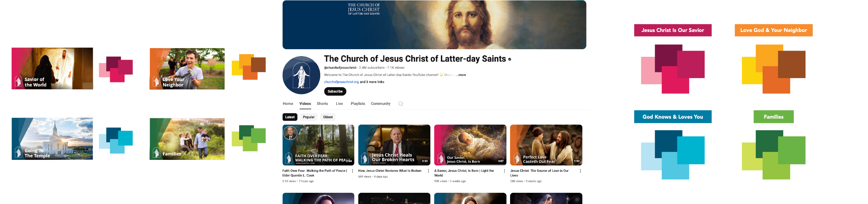Click the green Families label
This screenshot has height=204, width=868.
(773, 117)
